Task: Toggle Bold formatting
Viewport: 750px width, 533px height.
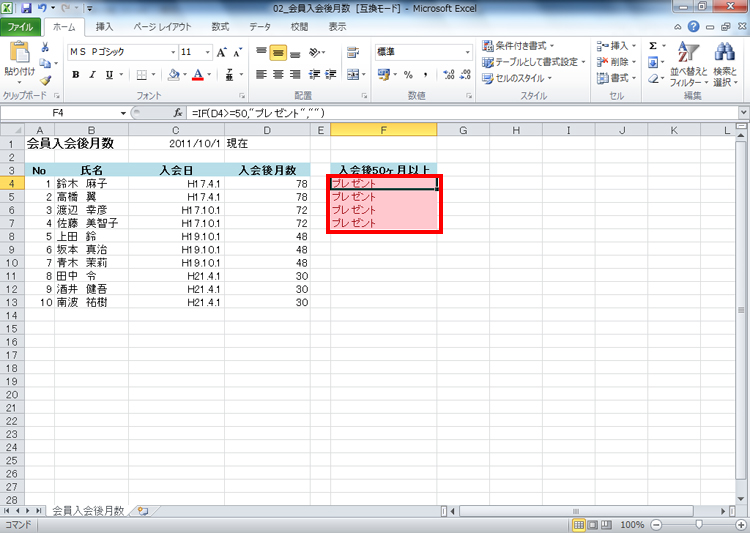Action: [76, 75]
